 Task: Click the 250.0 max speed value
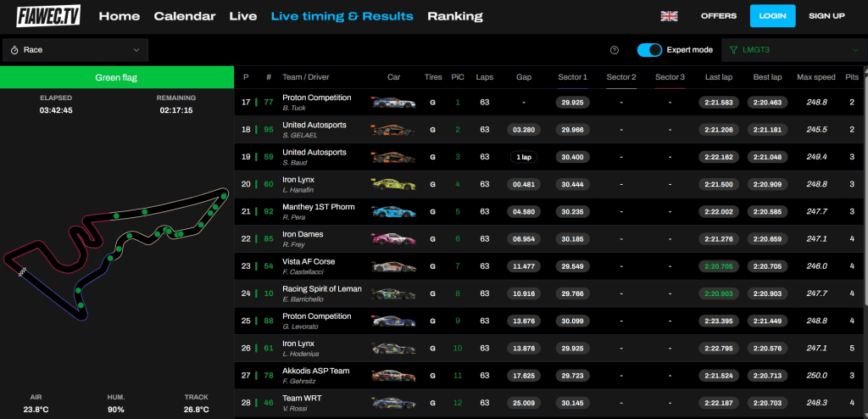[x=816, y=375]
